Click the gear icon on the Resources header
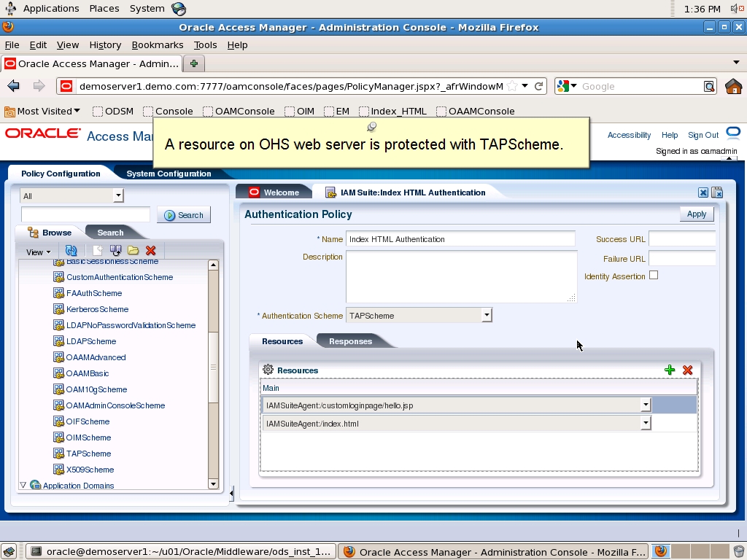The width and height of the screenshot is (747, 560). (267, 370)
